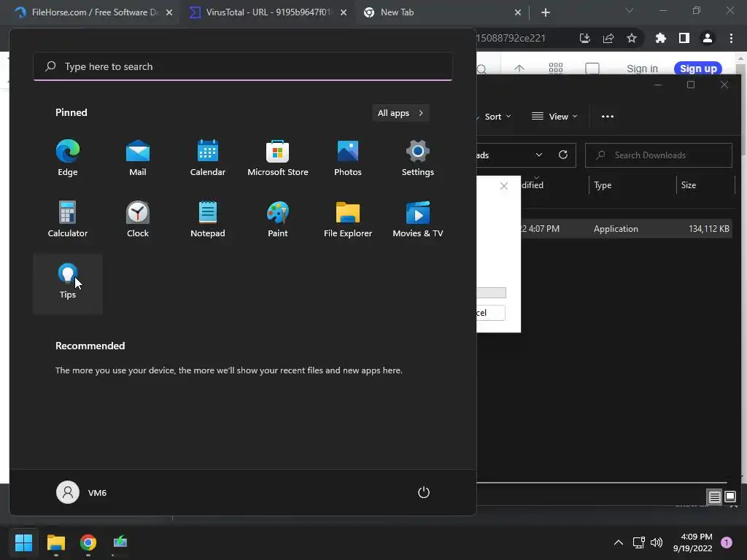Show hidden system tray icons
The image size is (747, 560).
coord(619,542)
